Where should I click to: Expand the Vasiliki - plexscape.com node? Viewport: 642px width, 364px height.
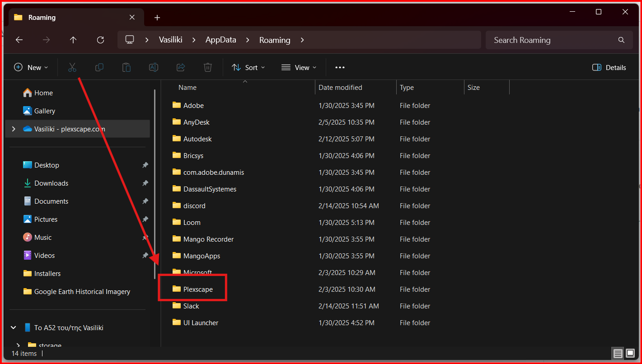coord(14,129)
